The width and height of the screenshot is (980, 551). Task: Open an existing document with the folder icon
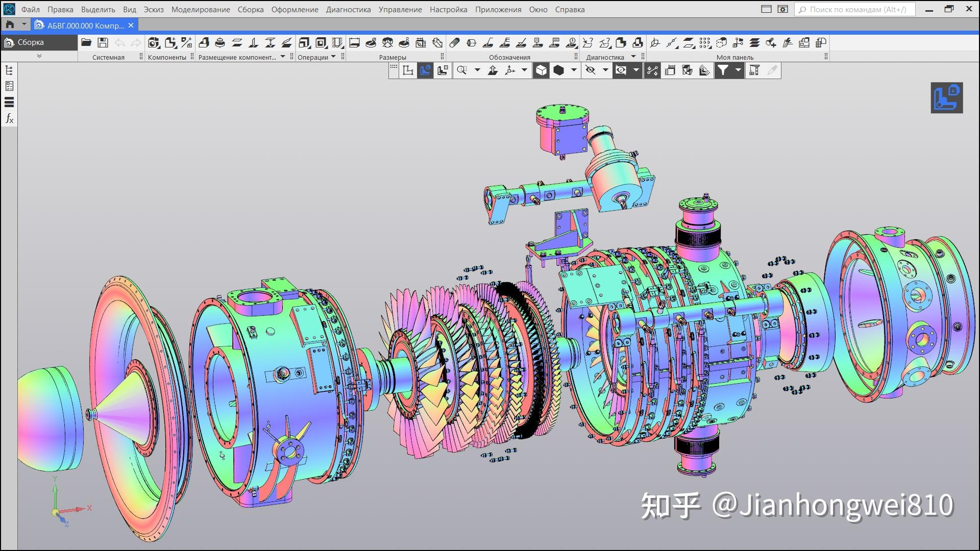pyautogui.click(x=87, y=43)
